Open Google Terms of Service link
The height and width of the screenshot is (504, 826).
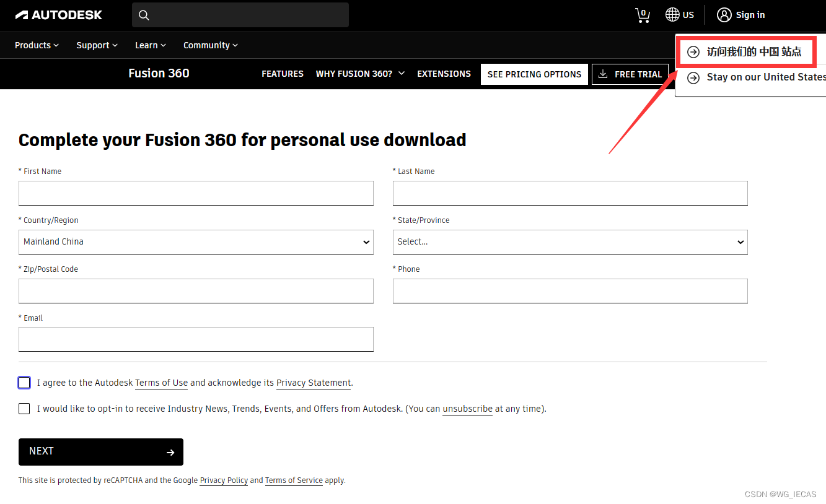pos(294,480)
